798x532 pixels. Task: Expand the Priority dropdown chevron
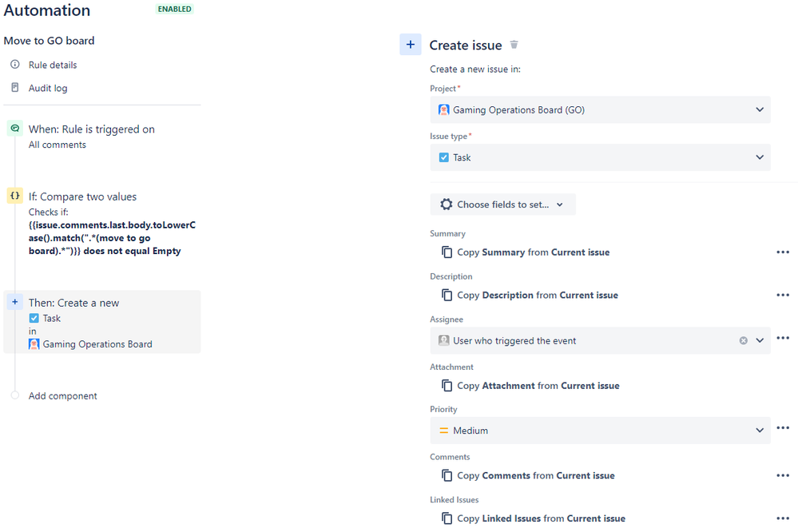(760, 431)
